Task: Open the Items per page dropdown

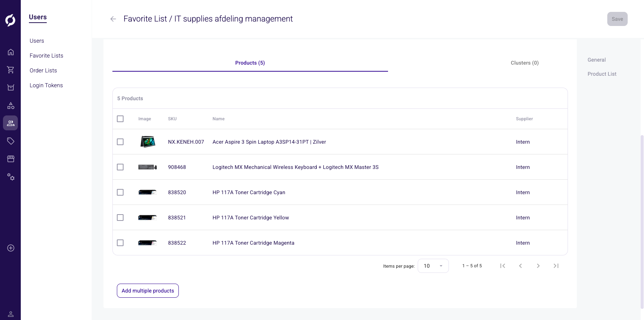Action: tap(433, 266)
